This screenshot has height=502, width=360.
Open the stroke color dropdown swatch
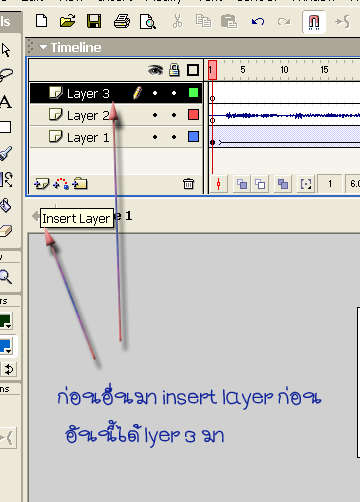[x=6, y=321]
